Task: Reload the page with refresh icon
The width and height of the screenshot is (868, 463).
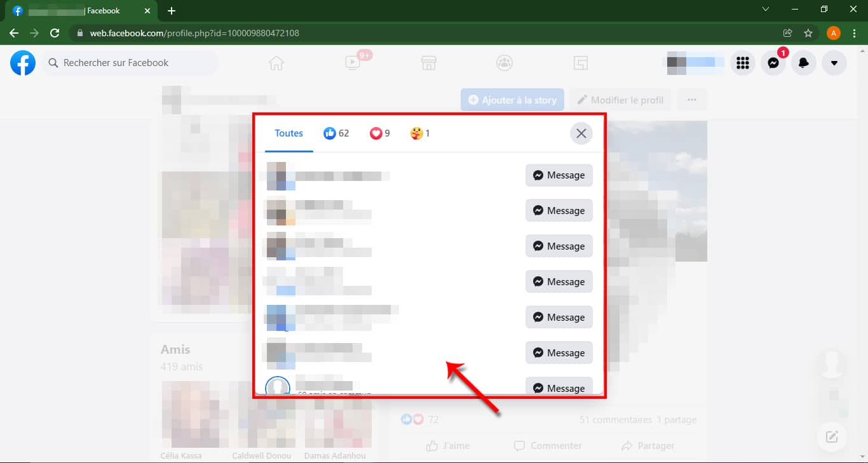Action: [x=55, y=33]
